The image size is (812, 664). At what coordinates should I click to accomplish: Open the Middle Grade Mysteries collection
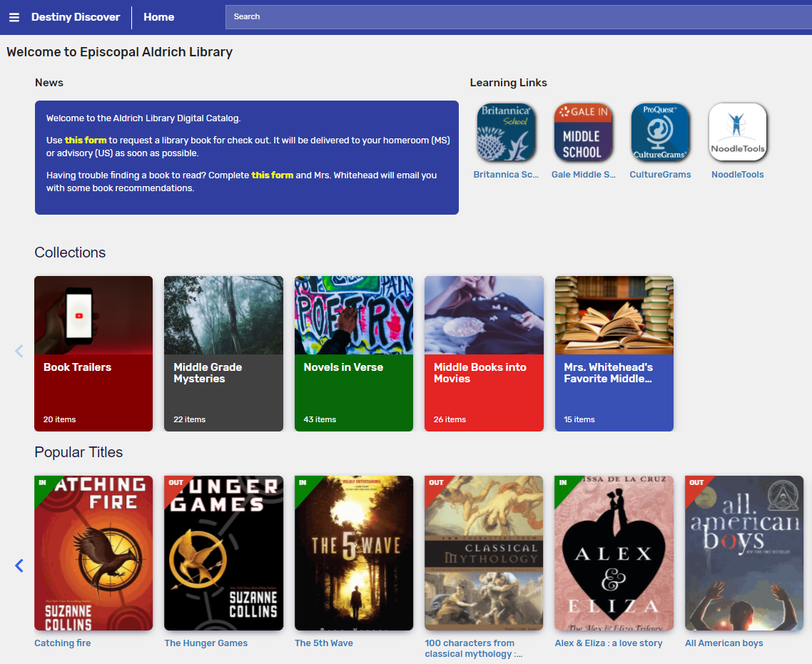point(223,353)
